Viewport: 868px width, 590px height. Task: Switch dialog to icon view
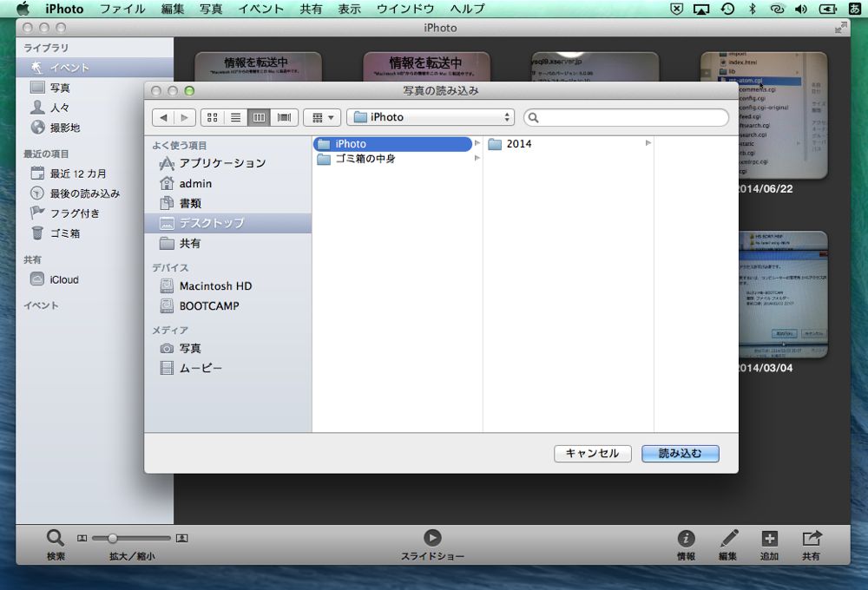212,117
